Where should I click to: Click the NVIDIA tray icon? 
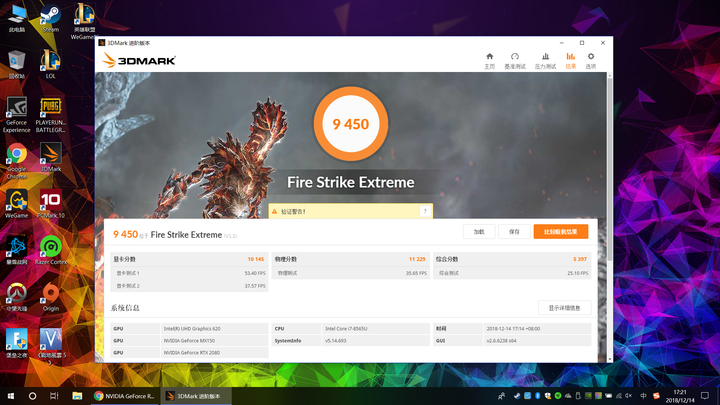pyautogui.click(x=588, y=396)
